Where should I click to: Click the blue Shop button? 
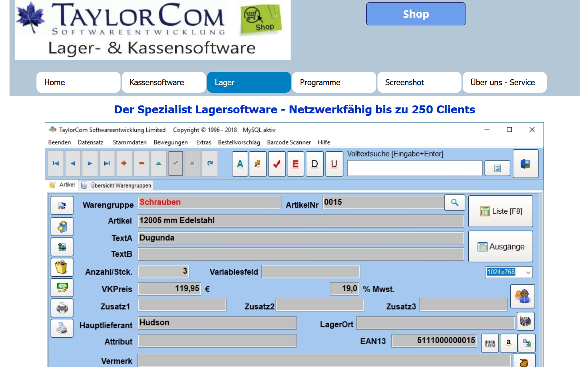(x=416, y=14)
